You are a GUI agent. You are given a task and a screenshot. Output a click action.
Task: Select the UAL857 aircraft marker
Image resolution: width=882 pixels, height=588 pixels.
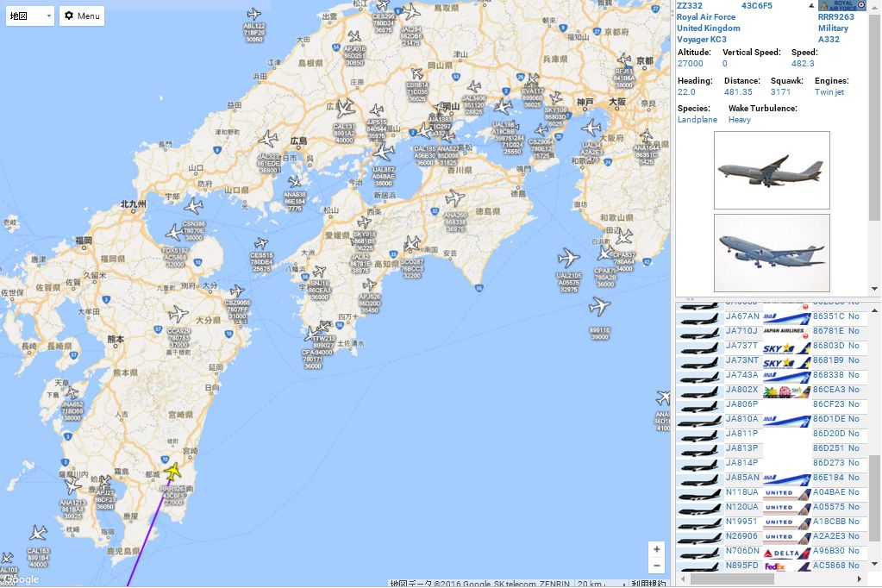[383, 152]
